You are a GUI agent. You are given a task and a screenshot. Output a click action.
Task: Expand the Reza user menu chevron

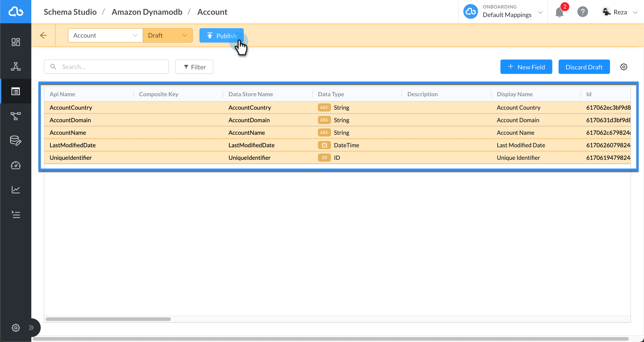pyautogui.click(x=635, y=12)
